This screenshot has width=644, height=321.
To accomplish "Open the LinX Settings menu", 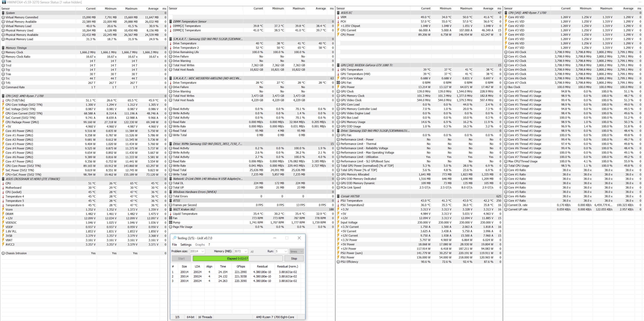I will [x=186, y=244].
